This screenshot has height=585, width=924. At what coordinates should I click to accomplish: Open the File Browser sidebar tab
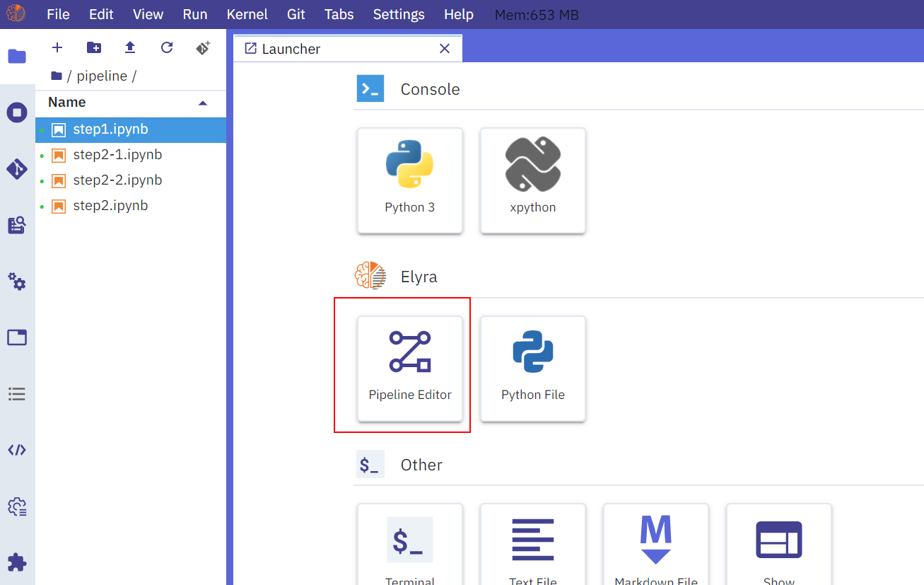[17, 57]
